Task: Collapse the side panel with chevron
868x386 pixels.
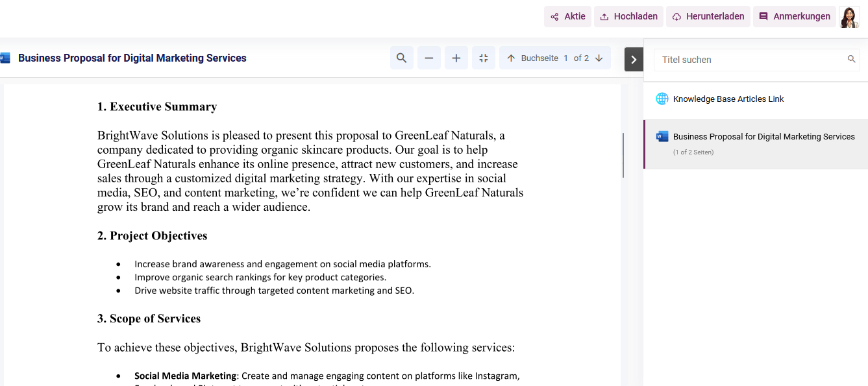Action: click(x=634, y=59)
